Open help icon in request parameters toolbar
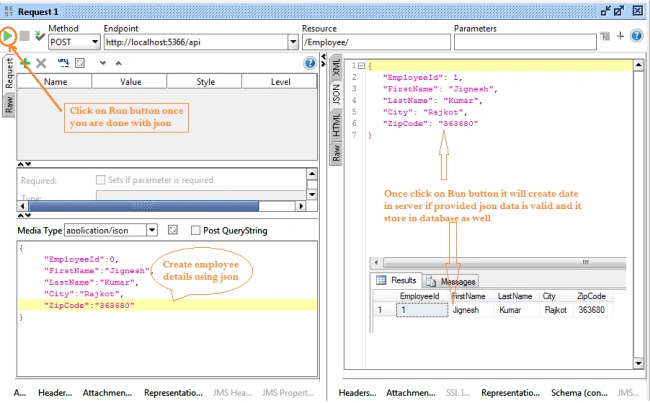The width and height of the screenshot is (650, 403). (310, 63)
